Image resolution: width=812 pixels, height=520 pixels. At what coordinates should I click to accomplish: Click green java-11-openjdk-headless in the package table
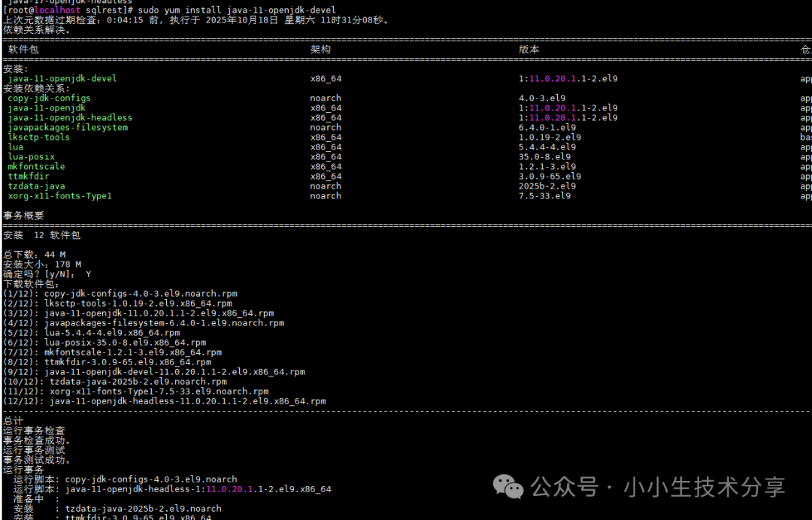(x=70, y=118)
